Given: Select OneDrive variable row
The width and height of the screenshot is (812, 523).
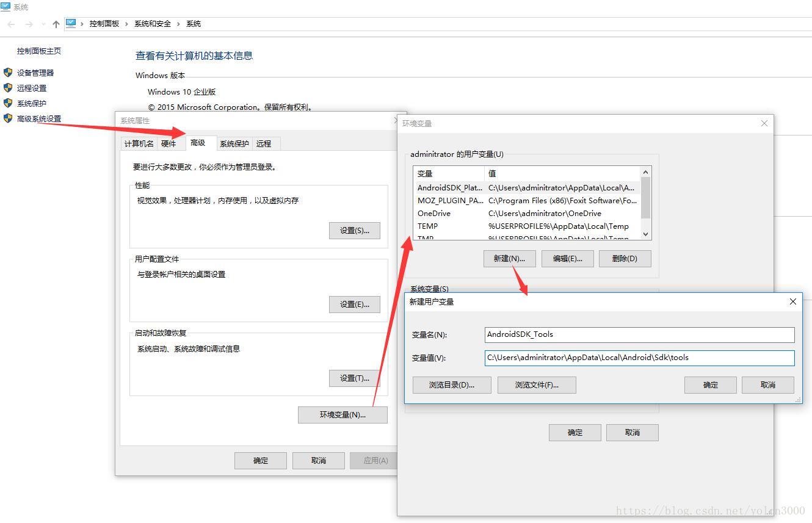Looking at the screenshot, I should (527, 213).
